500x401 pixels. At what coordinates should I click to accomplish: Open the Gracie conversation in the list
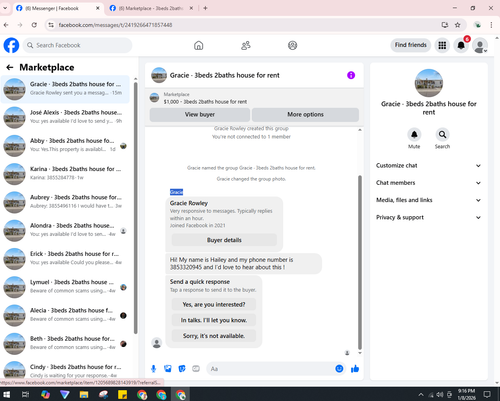[x=65, y=89]
